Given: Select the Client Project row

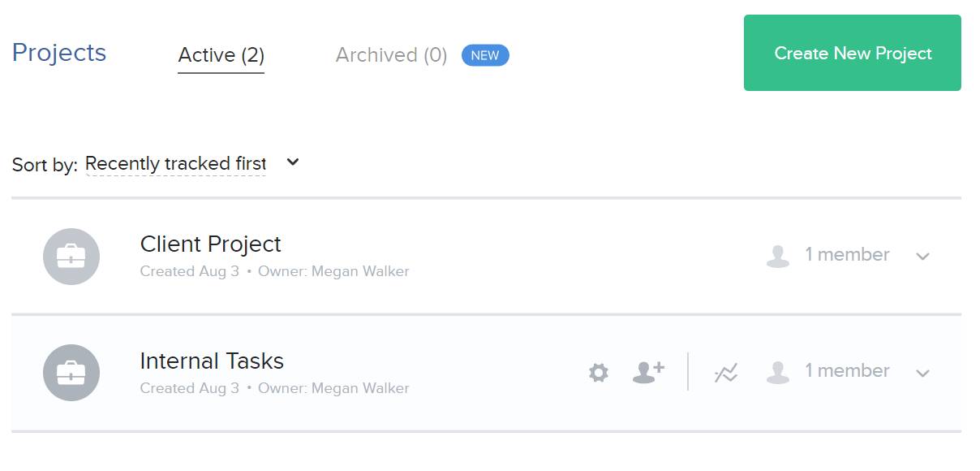Looking at the screenshot, I should (x=211, y=244).
